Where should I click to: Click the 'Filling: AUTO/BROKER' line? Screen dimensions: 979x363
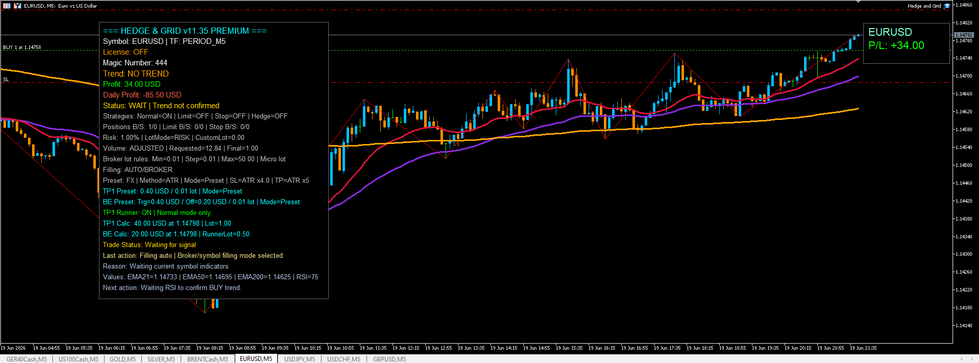click(x=137, y=170)
